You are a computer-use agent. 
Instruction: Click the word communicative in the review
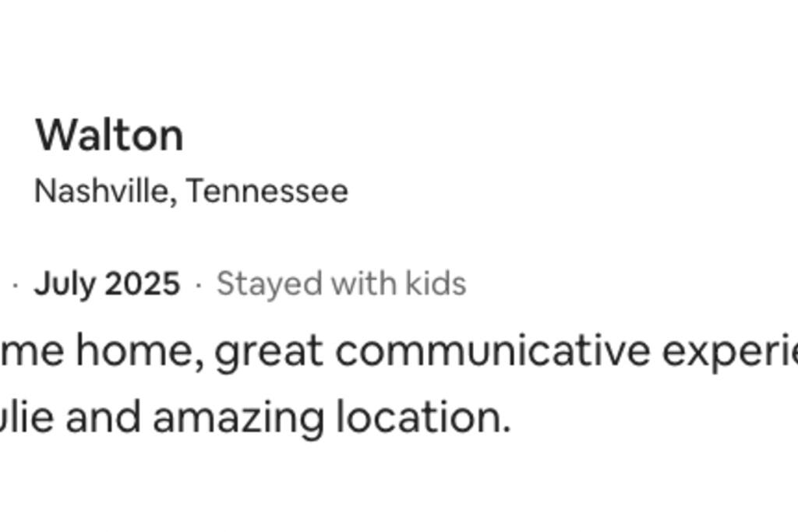[493, 351]
